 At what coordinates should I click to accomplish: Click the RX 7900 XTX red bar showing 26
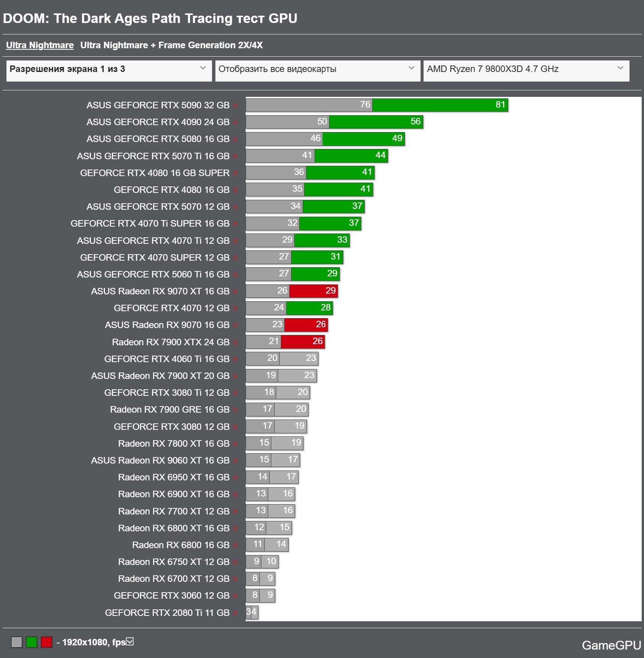click(303, 341)
